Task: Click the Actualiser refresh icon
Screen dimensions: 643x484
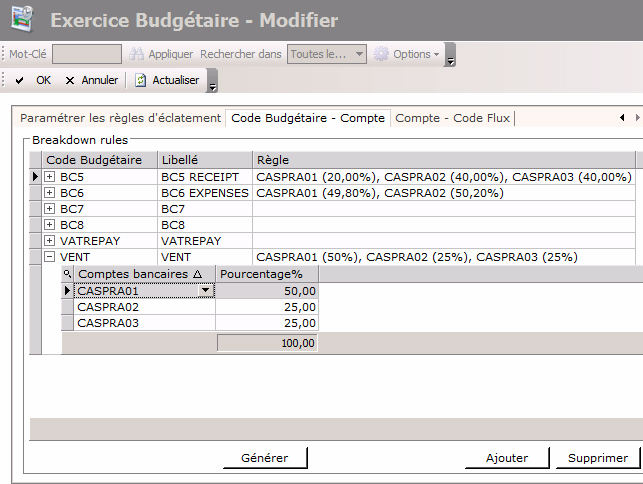Action: pyautogui.click(x=141, y=80)
